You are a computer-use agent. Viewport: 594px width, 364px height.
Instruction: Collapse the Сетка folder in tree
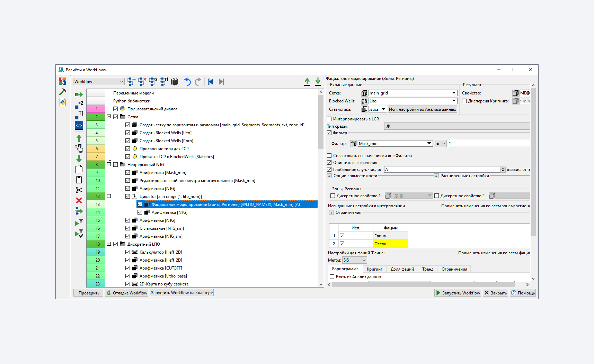(x=109, y=117)
